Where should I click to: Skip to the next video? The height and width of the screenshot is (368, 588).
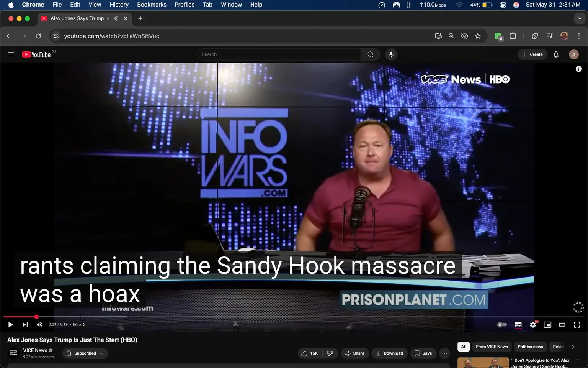coord(25,324)
